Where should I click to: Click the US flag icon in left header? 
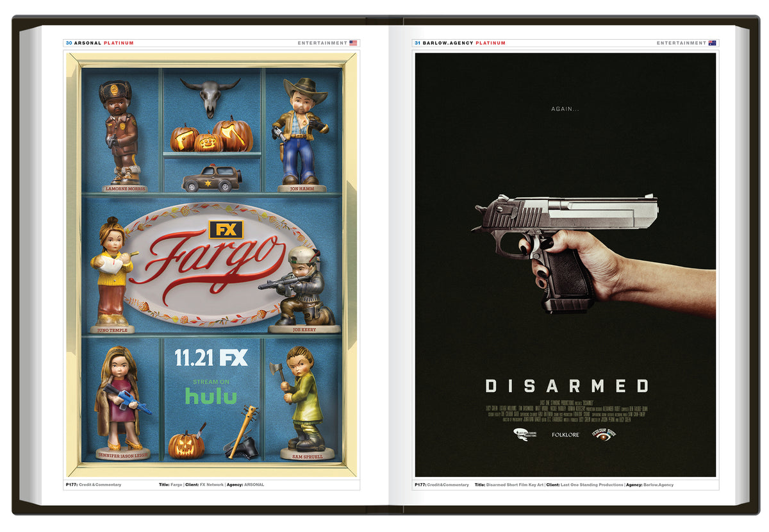click(353, 44)
